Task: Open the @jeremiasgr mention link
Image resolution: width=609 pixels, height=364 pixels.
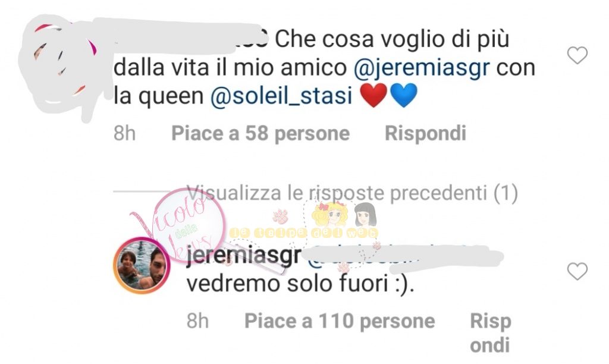Action: [422, 68]
